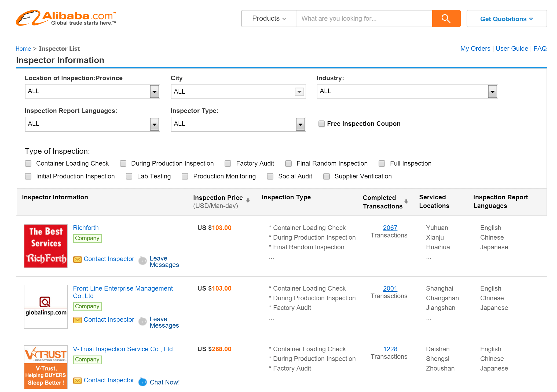
Task: Click Leave Messages for Front-Line Enterprise
Action: [x=164, y=322]
